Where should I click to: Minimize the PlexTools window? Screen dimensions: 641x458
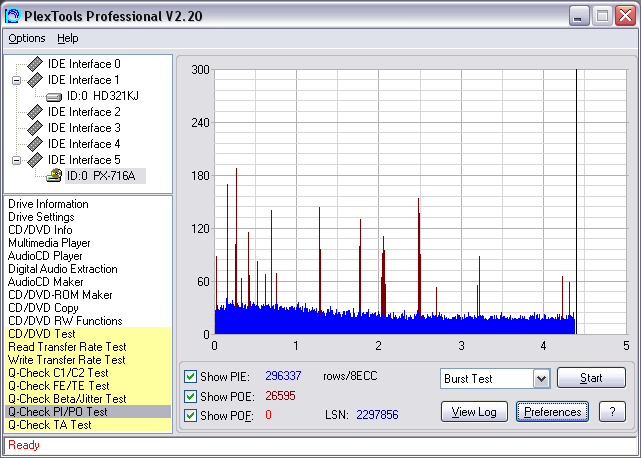coord(578,16)
